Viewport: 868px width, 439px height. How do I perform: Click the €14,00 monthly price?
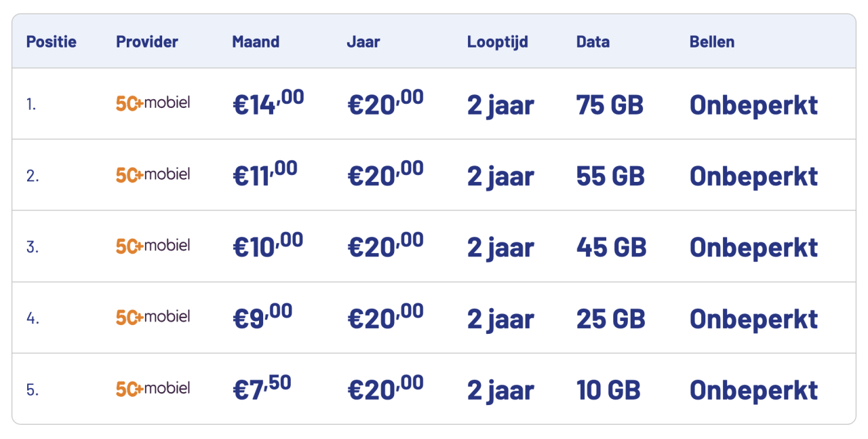click(x=268, y=103)
